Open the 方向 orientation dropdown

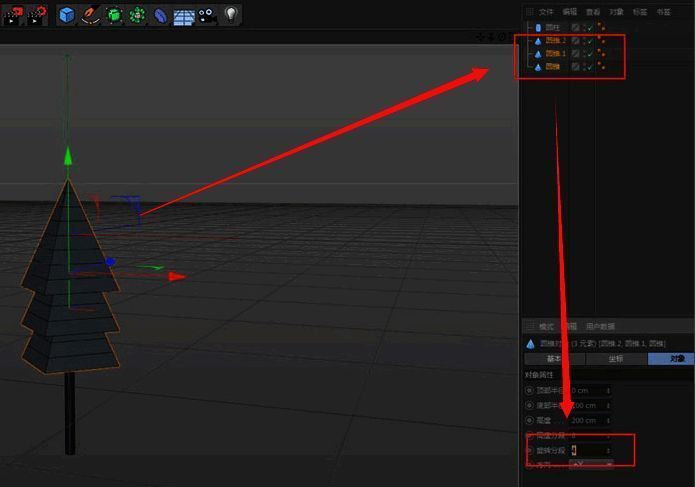[x=590, y=465]
